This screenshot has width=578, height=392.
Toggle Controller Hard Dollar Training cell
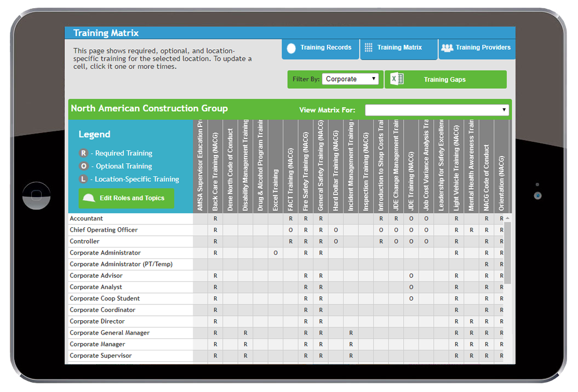(336, 241)
